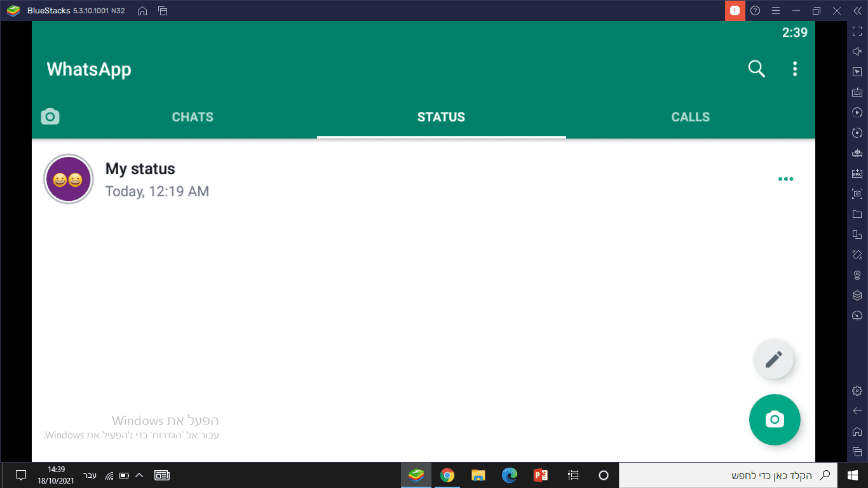
Task: Open PowerPoint from the taskbar
Action: [541, 475]
